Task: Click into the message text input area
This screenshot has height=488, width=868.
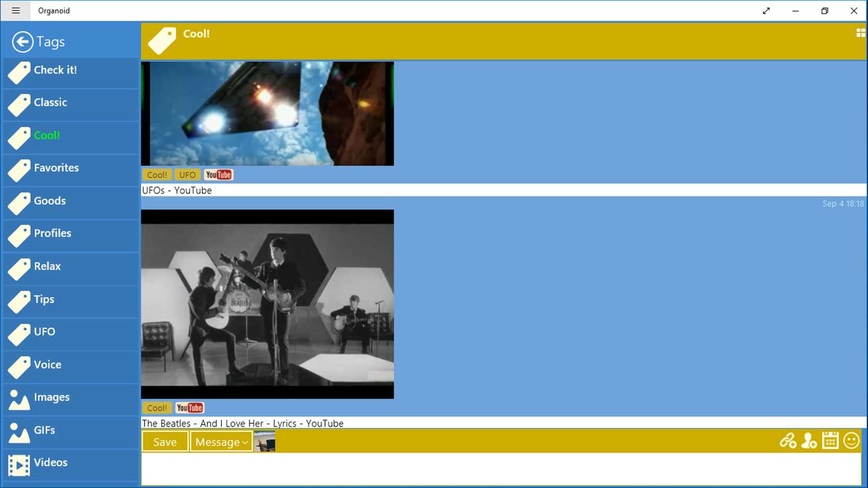Action: point(502,469)
